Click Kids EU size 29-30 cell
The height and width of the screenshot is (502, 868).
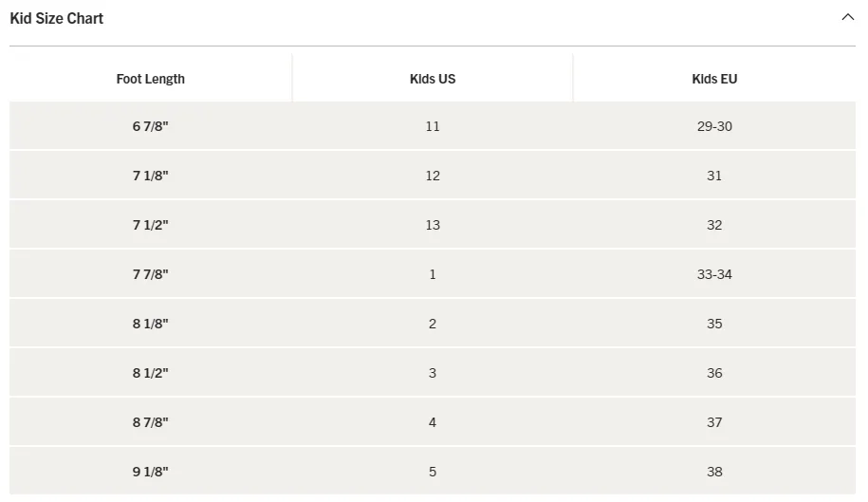click(714, 126)
